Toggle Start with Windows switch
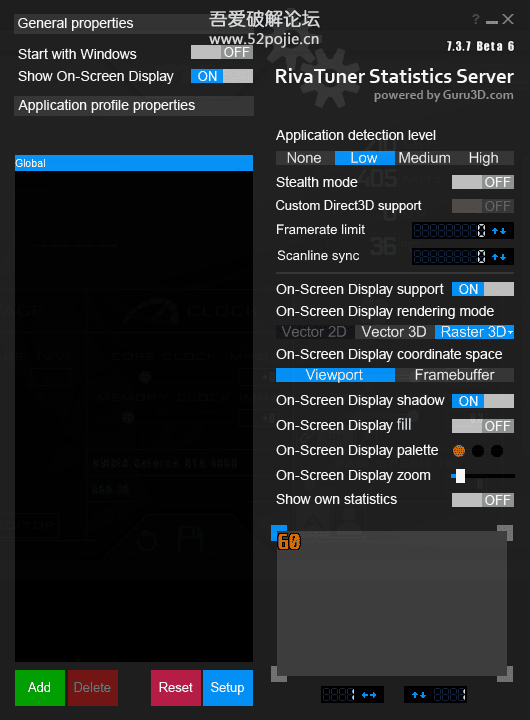Screen dimensions: 530x720 point(222,52)
